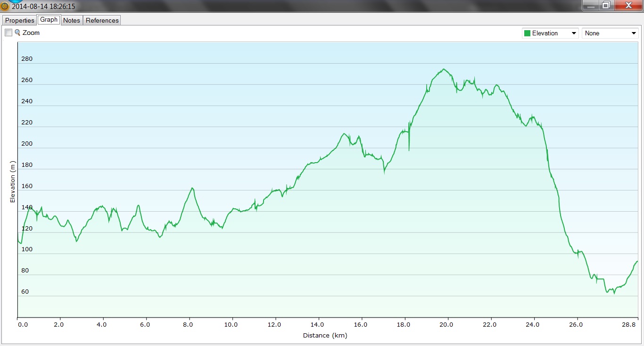Click the green Elevation color swatch
Viewport: 644px width, 346px height.
pos(527,33)
